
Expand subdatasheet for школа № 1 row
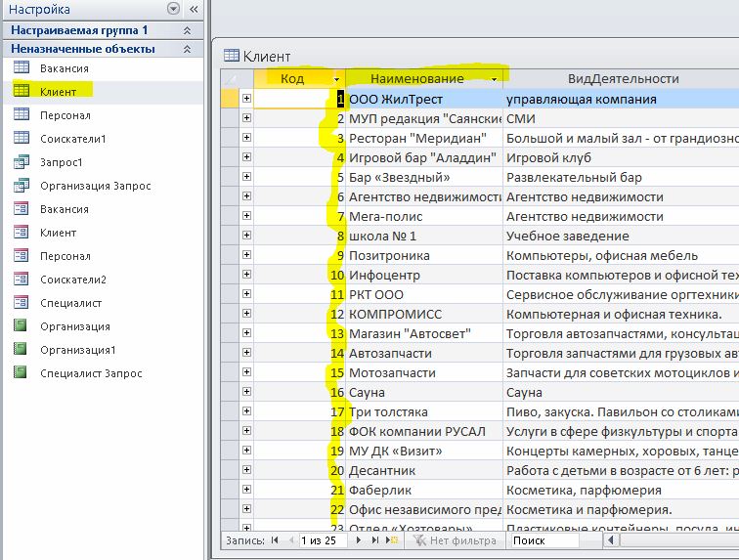(246, 235)
